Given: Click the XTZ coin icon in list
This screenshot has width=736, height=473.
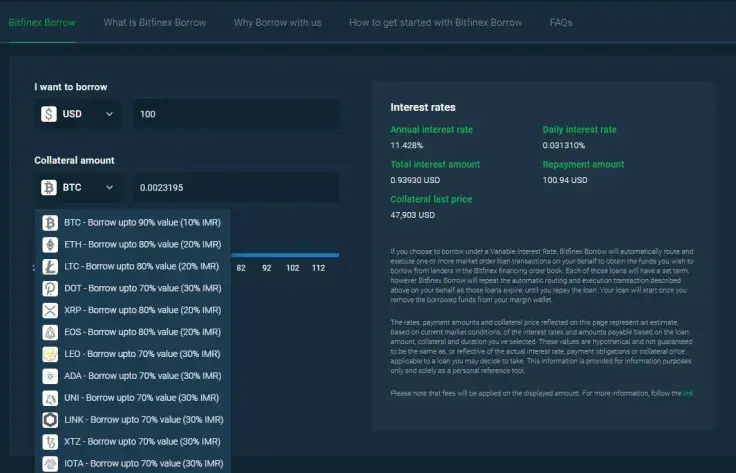Looking at the screenshot, I should coord(50,442).
